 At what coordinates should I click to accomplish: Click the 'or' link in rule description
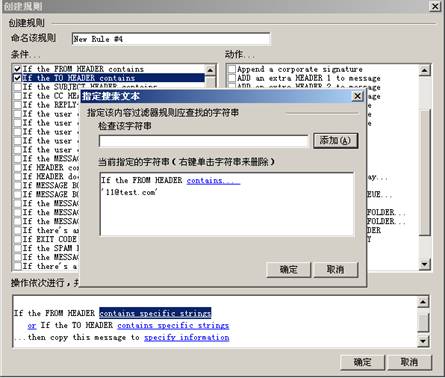(x=32, y=325)
